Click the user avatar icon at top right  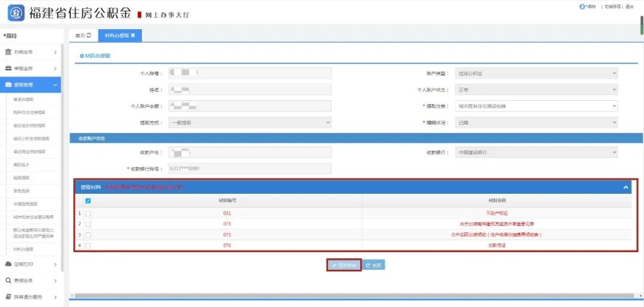pos(581,7)
